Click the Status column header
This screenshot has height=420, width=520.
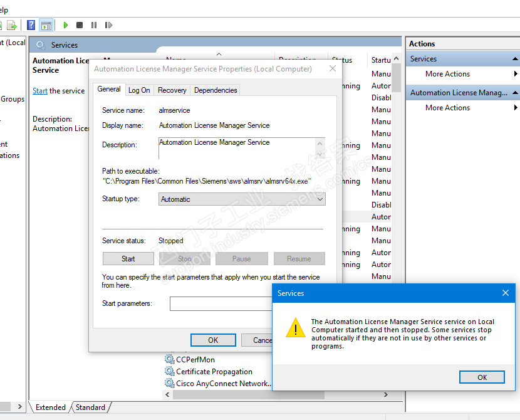tap(346, 60)
